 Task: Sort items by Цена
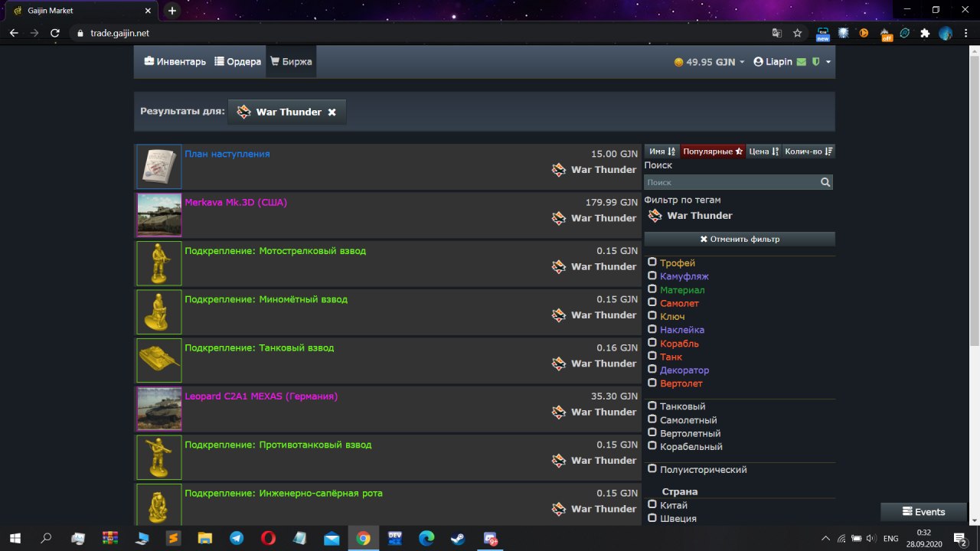pos(763,152)
